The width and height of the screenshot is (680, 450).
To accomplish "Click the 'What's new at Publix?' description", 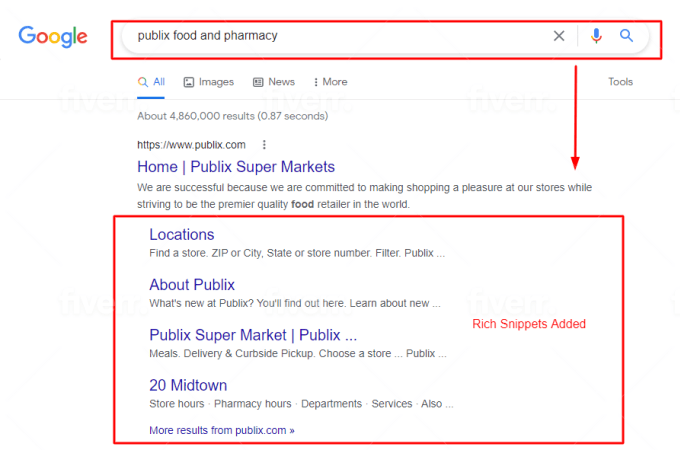I will pos(295,303).
